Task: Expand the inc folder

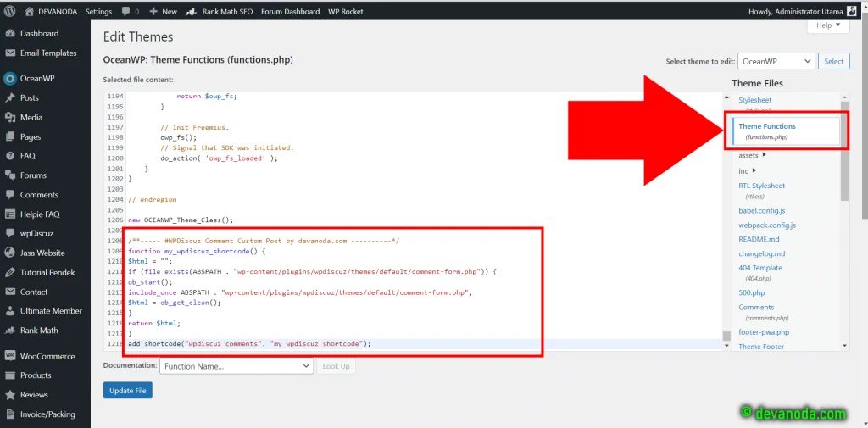Action: click(748, 171)
